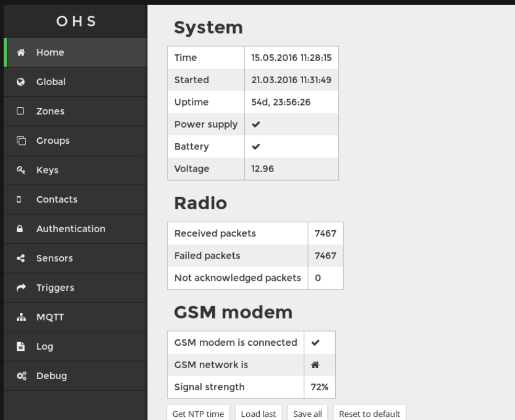
Task: Click the Debug gears icon
Action: 21,376
